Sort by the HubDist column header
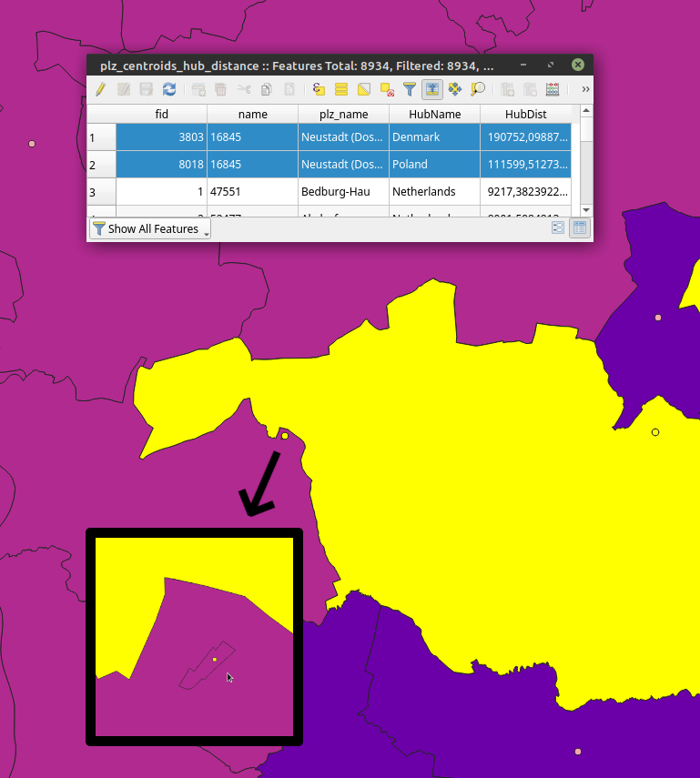This screenshot has width=700, height=778. coord(525,114)
